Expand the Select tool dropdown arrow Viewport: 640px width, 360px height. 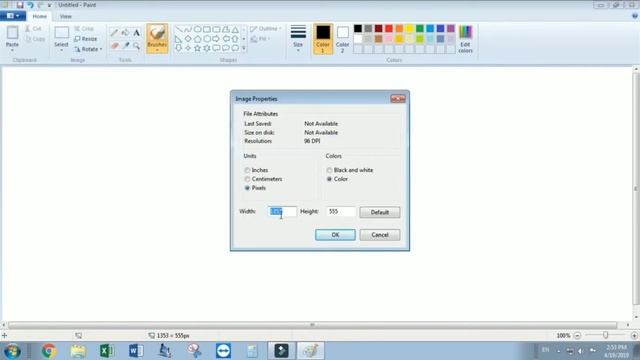pyautogui.click(x=61, y=50)
